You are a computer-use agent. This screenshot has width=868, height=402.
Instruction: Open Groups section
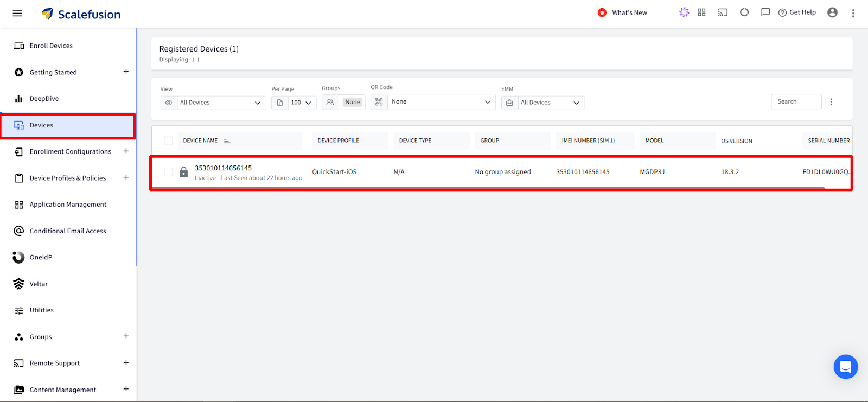[x=41, y=337]
